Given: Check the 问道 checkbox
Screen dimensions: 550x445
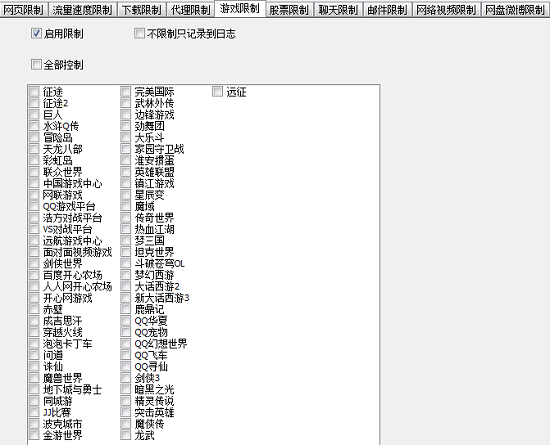Looking at the screenshot, I should point(34,355).
